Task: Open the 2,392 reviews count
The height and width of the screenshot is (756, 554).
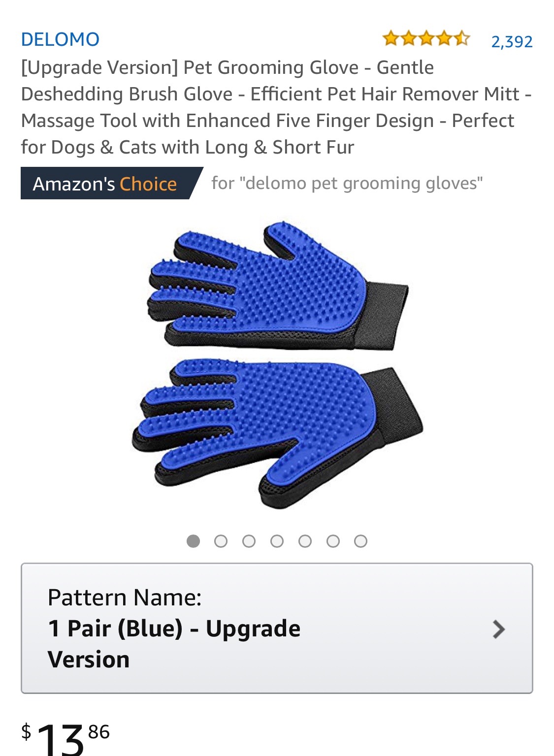Action: tap(512, 41)
